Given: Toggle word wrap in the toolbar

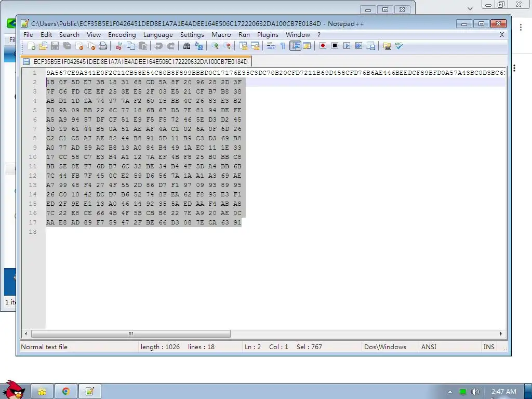Looking at the screenshot, I should (271, 46).
